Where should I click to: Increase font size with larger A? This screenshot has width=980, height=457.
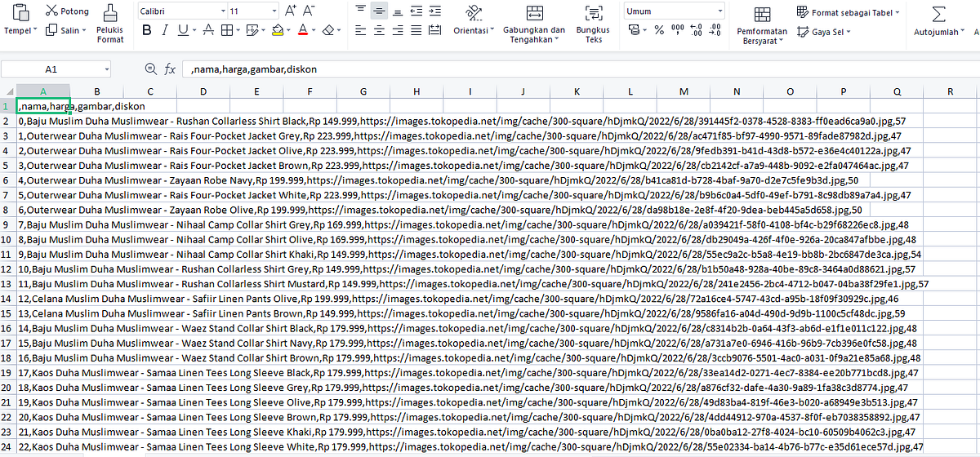292,11
